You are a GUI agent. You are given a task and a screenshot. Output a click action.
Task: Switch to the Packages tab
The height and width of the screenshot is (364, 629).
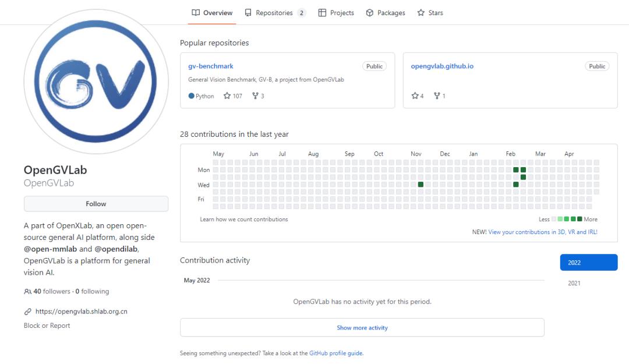click(391, 13)
